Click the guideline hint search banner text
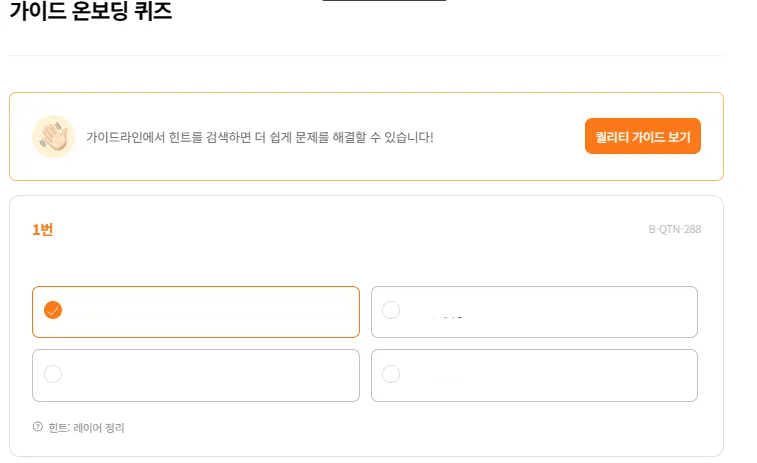Screen dimensions: 757x463 pos(259,137)
